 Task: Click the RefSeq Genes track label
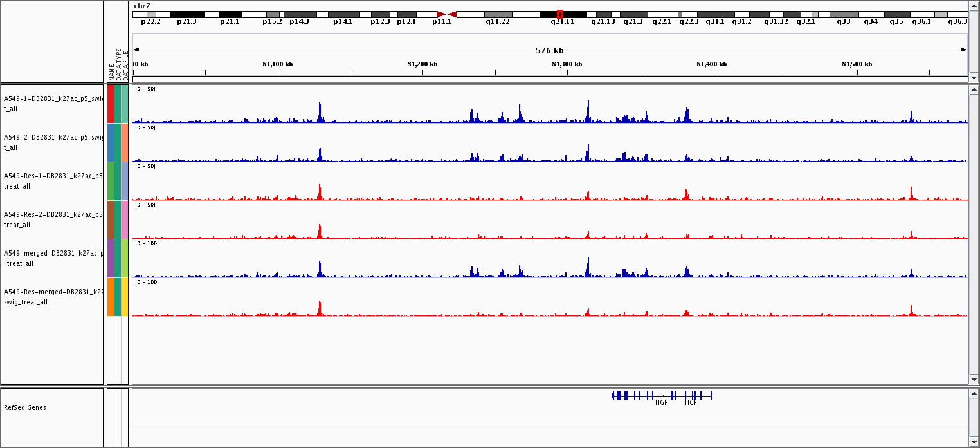(25, 407)
